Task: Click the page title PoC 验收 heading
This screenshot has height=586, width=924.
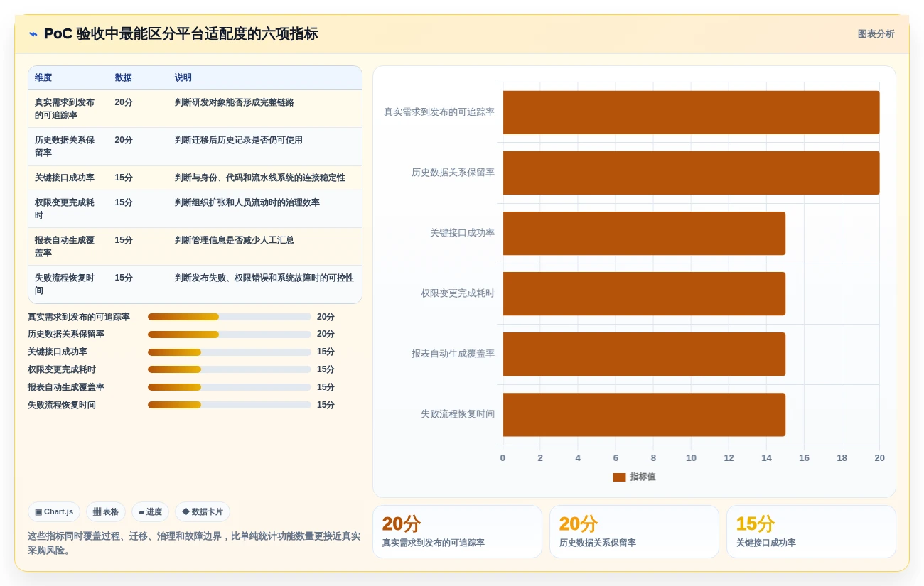Action: click(x=181, y=34)
